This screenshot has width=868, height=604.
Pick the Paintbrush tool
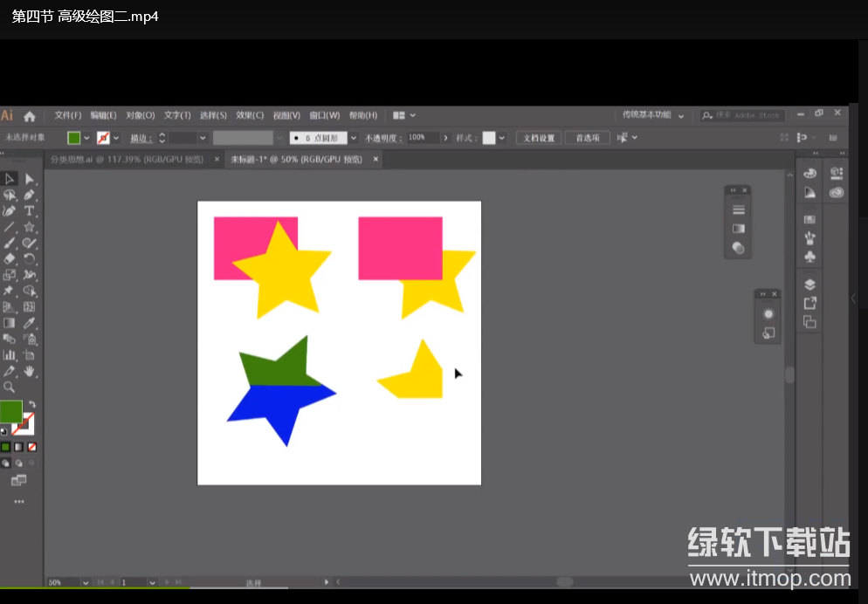click(x=10, y=243)
